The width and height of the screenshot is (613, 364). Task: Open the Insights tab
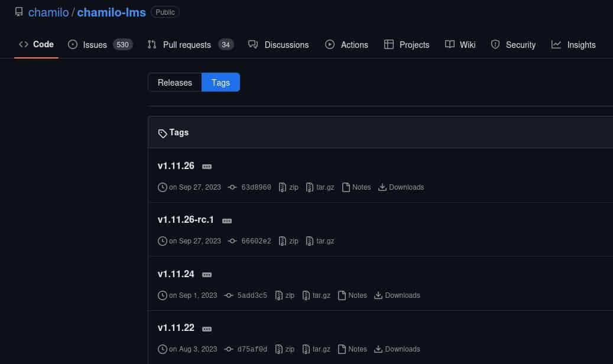573,44
